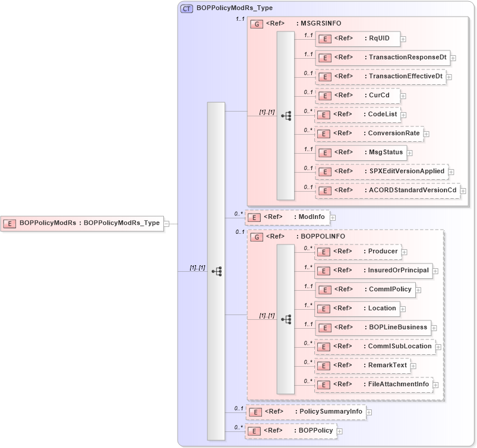This screenshot has height=448, width=477.
Task: Expand the BOPPolicyModRs root element
Action: pos(167,224)
